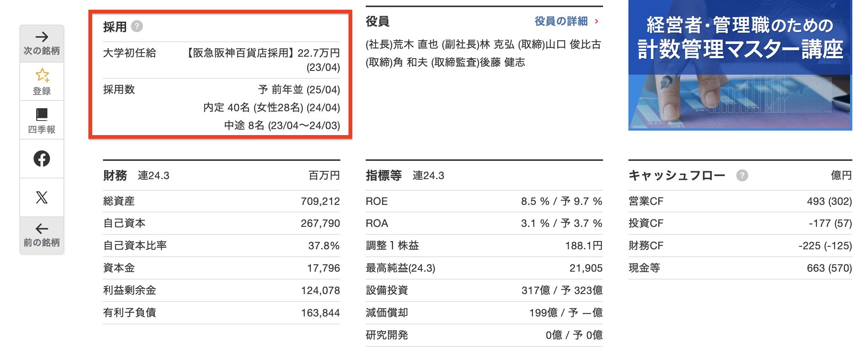
Task: Select the 有利子負債 value 163,844
Action: (x=320, y=313)
